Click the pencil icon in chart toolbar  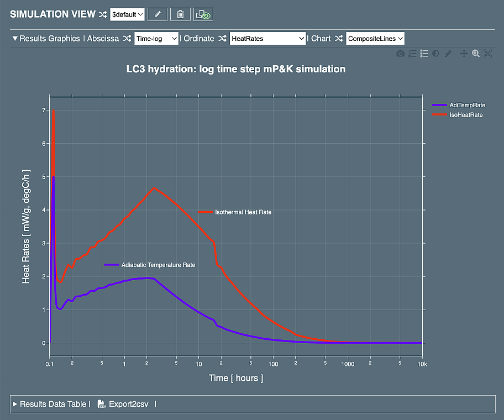point(448,54)
